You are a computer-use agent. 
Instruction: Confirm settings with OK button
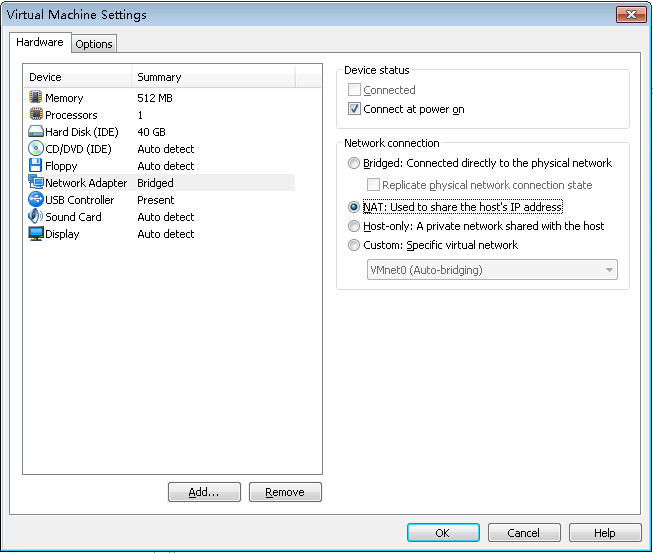(x=443, y=533)
